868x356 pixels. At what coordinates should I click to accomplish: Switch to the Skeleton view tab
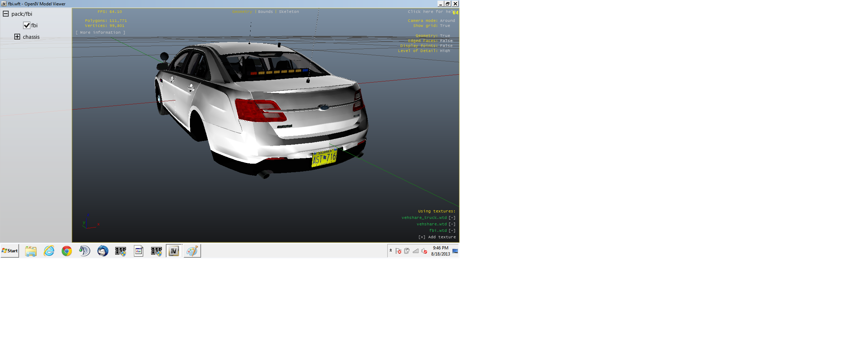[x=289, y=12]
